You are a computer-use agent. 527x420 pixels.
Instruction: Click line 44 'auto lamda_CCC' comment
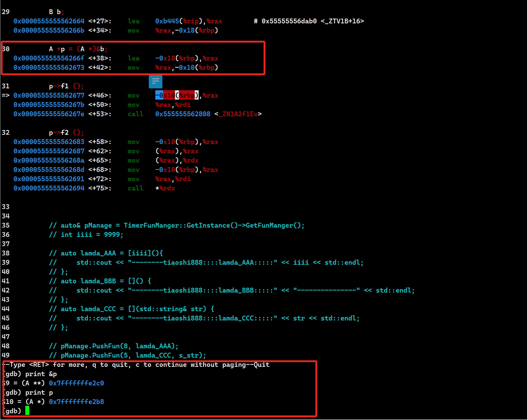coord(132,309)
